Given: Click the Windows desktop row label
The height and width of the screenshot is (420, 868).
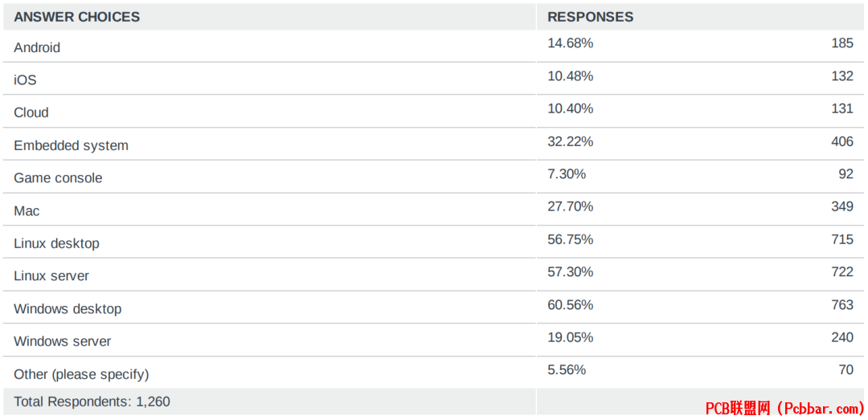Looking at the screenshot, I should point(68,308).
